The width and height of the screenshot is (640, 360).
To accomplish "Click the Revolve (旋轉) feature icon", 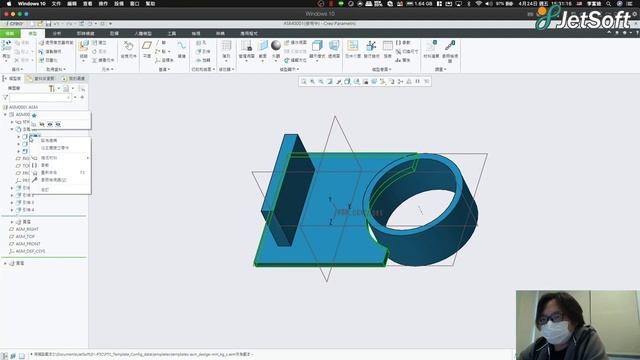I will [x=203, y=60].
